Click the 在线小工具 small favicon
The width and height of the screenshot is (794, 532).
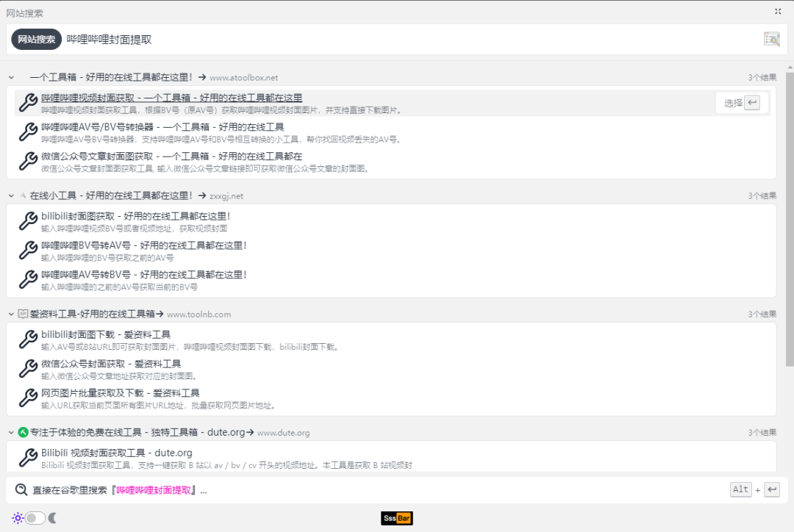click(x=23, y=195)
